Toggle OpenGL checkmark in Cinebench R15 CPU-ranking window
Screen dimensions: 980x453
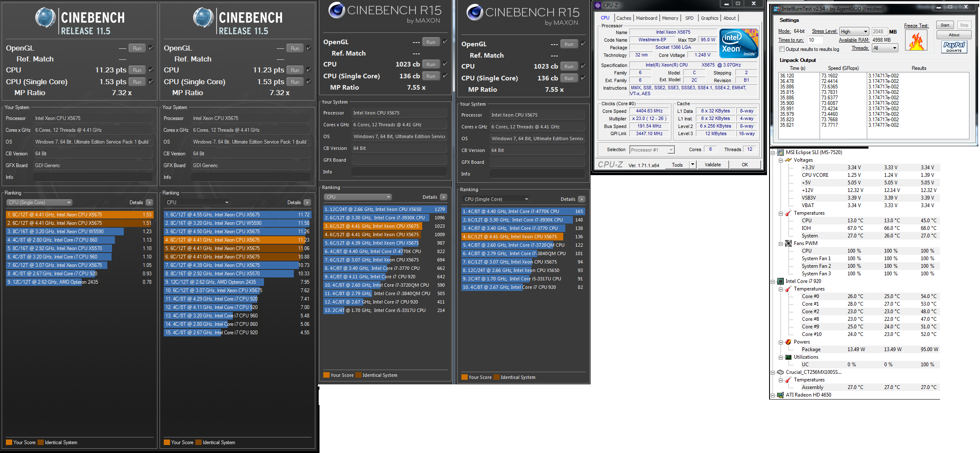click(x=445, y=42)
